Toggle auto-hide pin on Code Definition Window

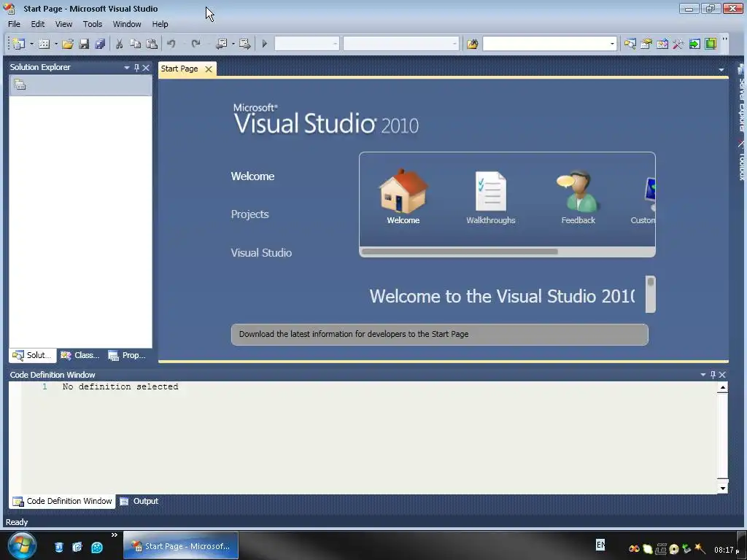(x=713, y=375)
